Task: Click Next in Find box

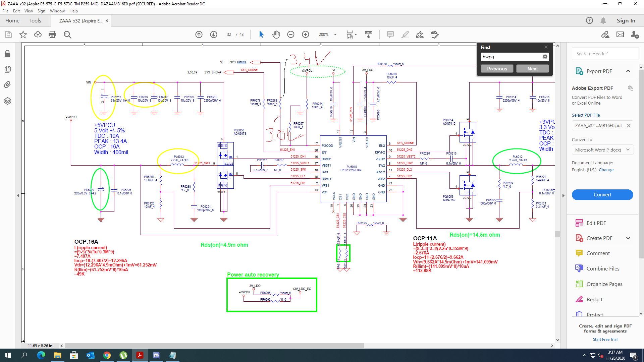Action: 532,69
